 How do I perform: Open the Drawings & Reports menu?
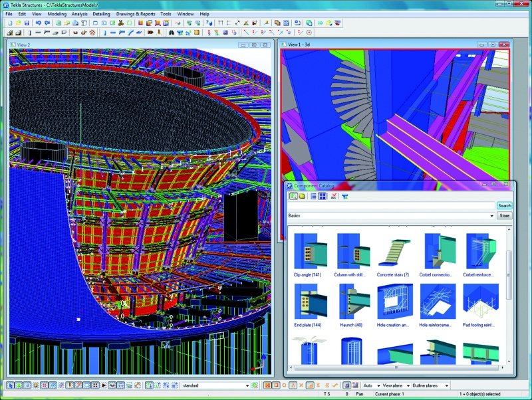pyautogui.click(x=136, y=14)
